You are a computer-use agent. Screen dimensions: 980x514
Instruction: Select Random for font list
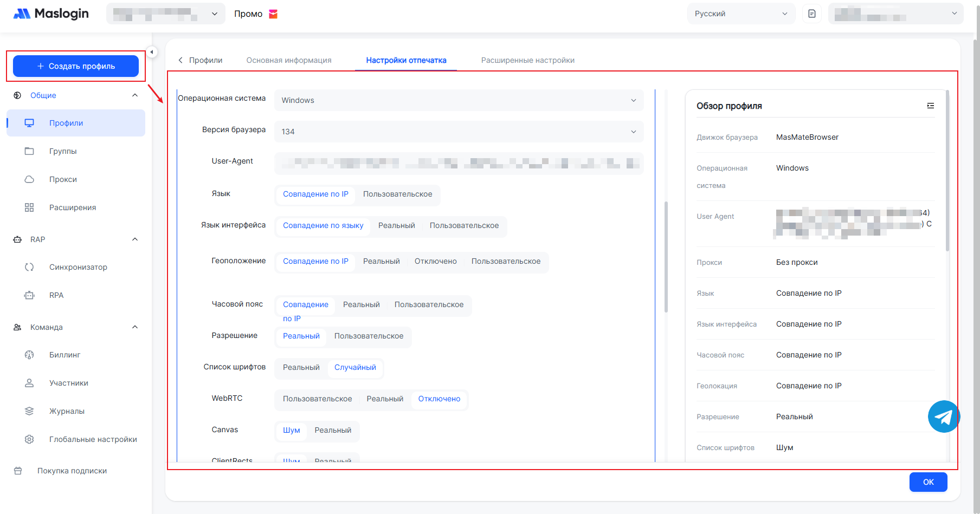pos(355,368)
